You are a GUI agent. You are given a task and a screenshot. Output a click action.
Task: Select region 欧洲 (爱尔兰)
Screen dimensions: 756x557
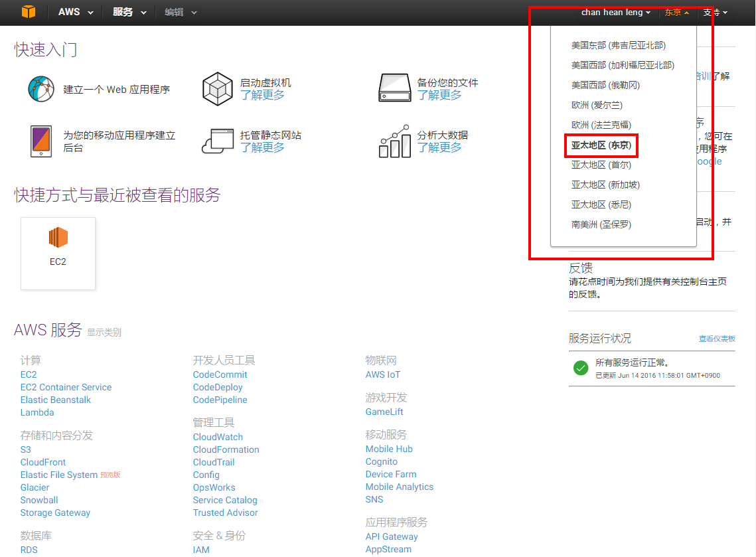(x=597, y=105)
